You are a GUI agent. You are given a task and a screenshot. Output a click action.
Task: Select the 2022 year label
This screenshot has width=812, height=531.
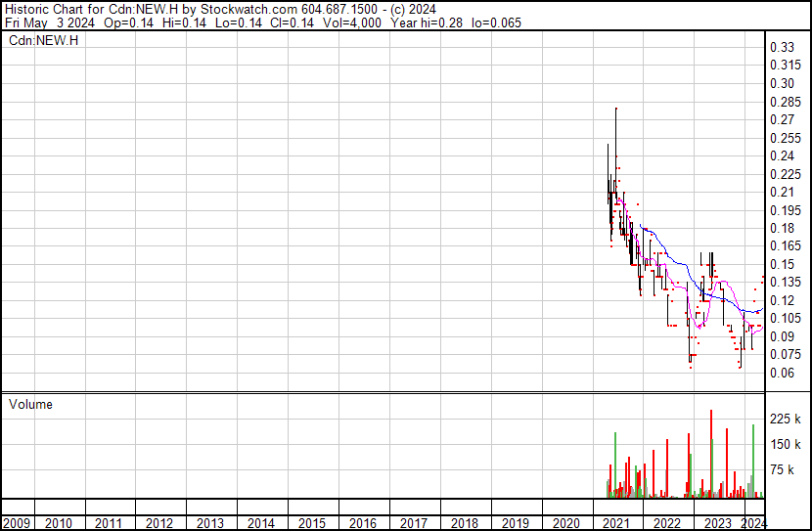(667, 523)
